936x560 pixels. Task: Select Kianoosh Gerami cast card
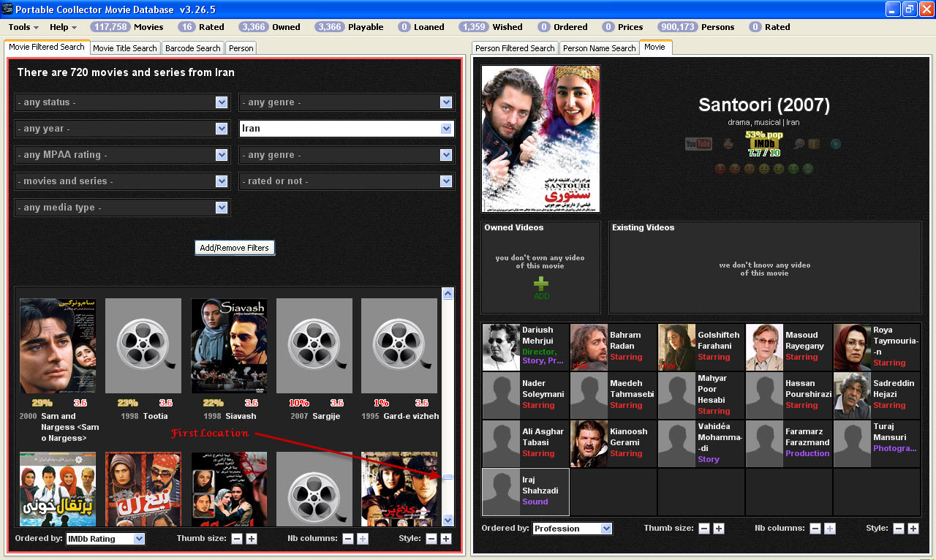pyautogui.click(x=614, y=444)
